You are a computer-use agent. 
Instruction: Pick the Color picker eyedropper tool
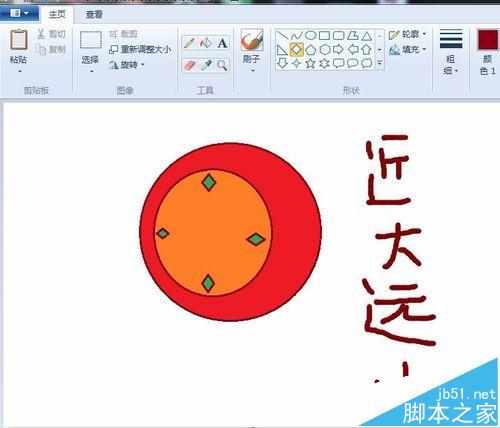coord(206,65)
